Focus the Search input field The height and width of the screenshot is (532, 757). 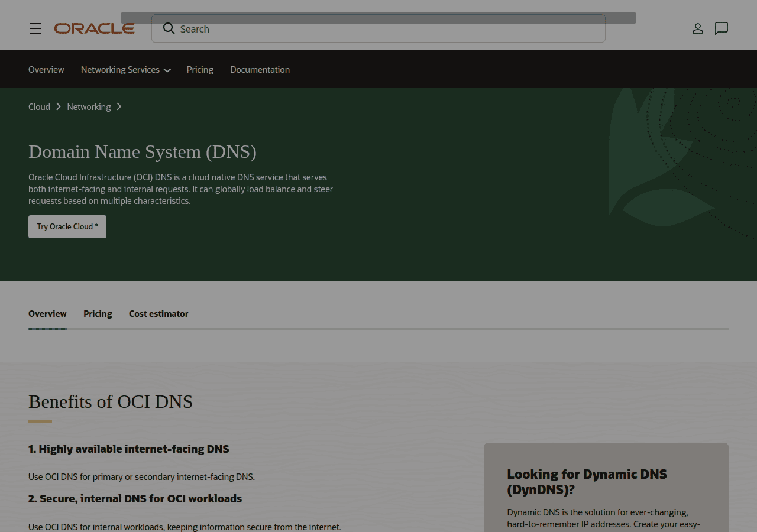[x=378, y=28]
